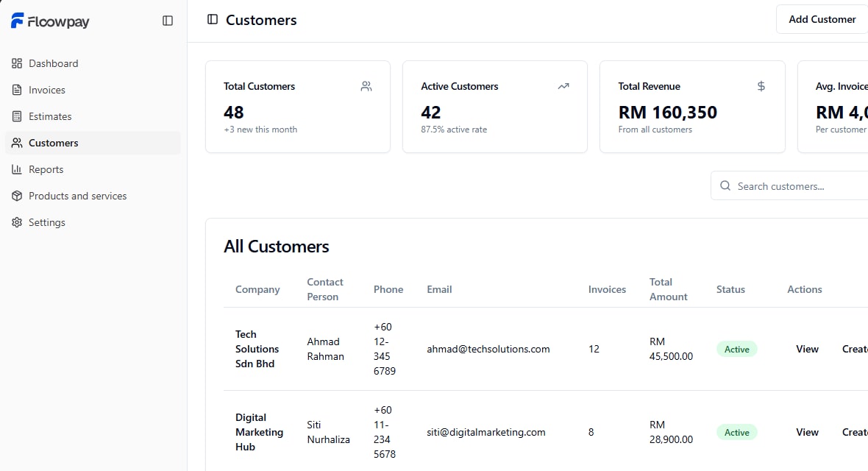This screenshot has height=471, width=868.
Task: Open the Estimates section
Action: [93, 116]
